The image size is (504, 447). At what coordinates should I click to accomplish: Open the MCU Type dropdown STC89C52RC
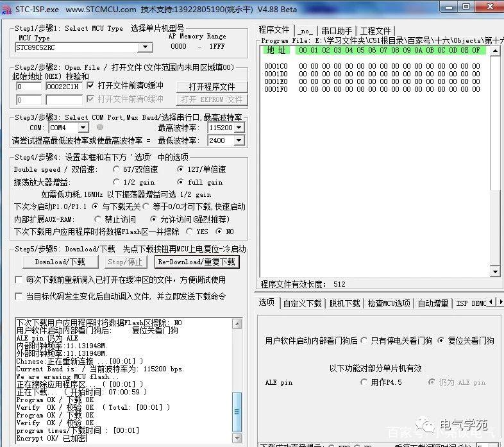click(x=145, y=47)
